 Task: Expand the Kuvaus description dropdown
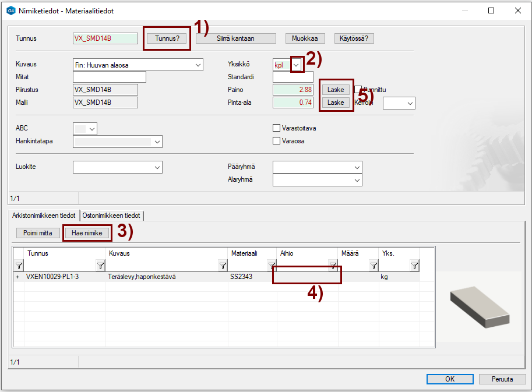(x=198, y=65)
